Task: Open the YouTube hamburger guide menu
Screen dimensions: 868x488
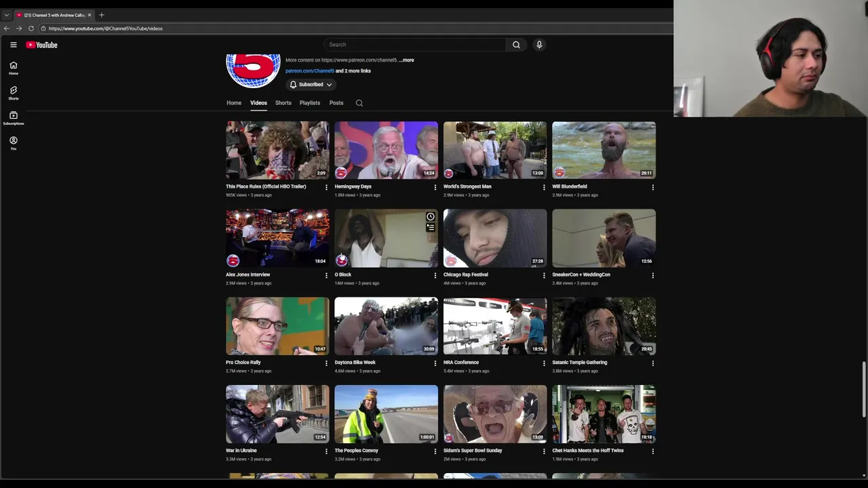Action: coord(13,45)
